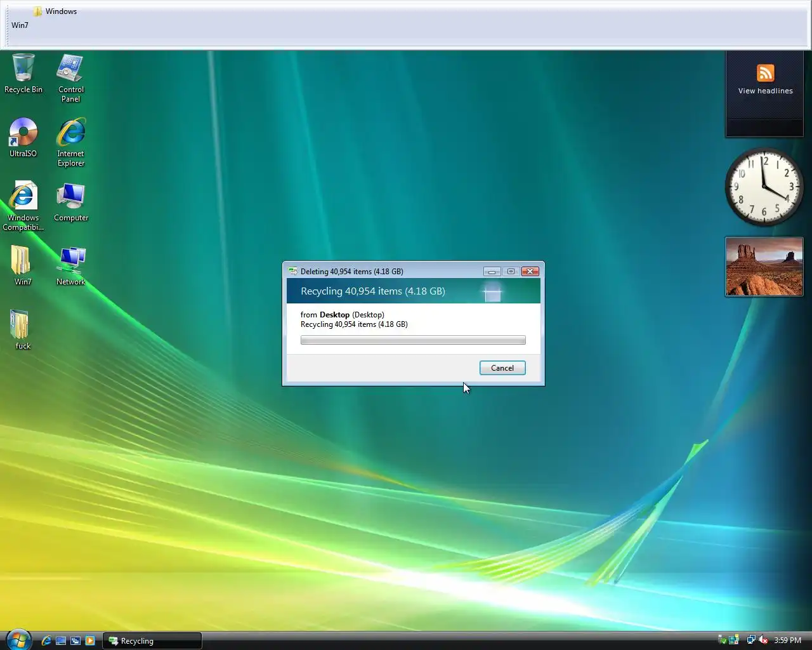Open the Recycle Bin desktop icon
This screenshot has height=650, width=812.
coord(23,74)
